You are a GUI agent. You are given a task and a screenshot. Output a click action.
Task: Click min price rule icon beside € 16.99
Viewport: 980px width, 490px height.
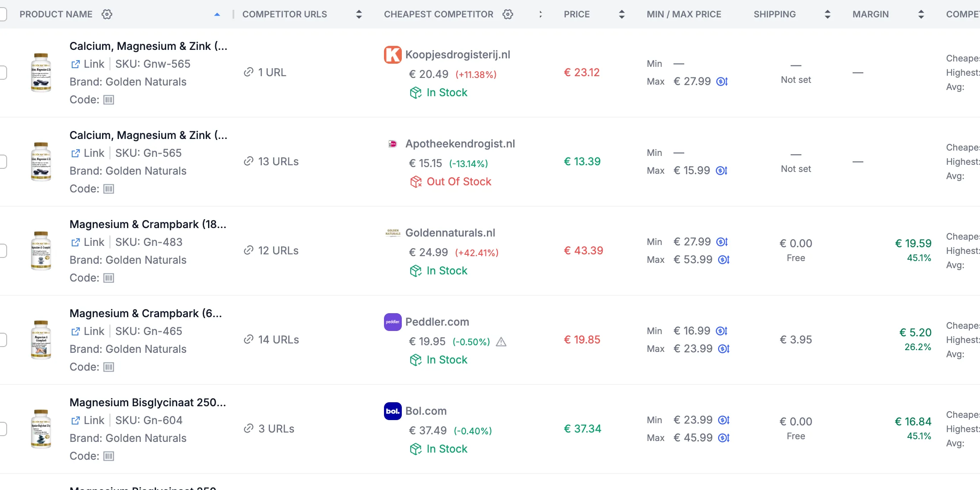722,331
